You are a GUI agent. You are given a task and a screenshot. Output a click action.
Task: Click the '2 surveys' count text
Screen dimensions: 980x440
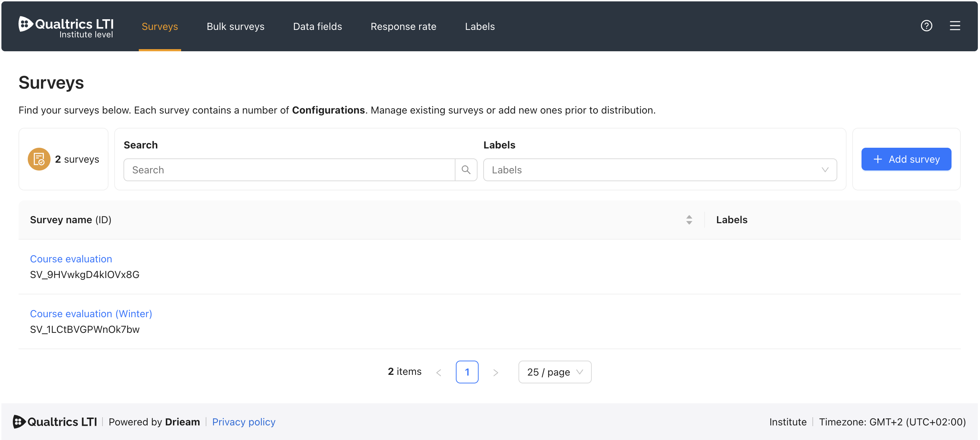pos(77,159)
